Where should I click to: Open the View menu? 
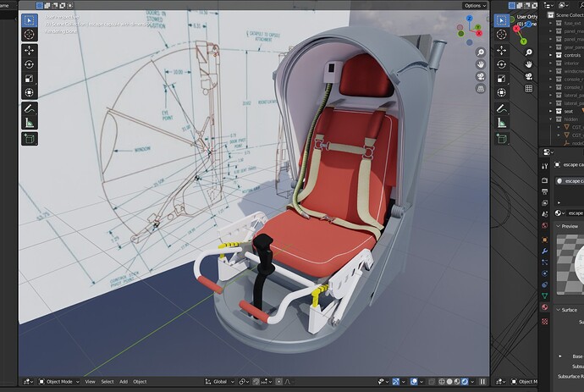coord(90,382)
